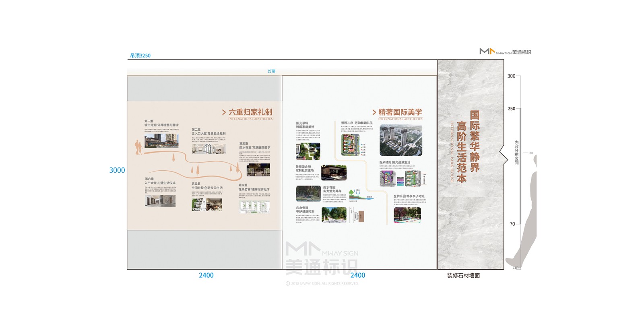Click the 吊顶3250 ceiling height label
This screenshot has height=322, width=644.
click(x=140, y=56)
